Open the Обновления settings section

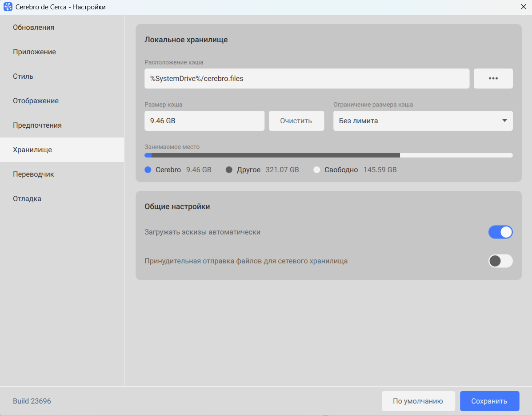tap(34, 28)
